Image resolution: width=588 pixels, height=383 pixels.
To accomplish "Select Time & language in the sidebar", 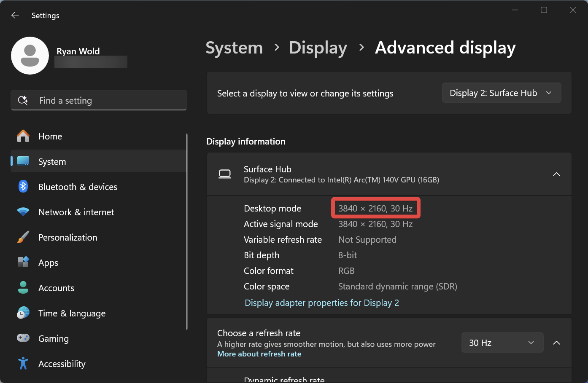I will (x=72, y=313).
